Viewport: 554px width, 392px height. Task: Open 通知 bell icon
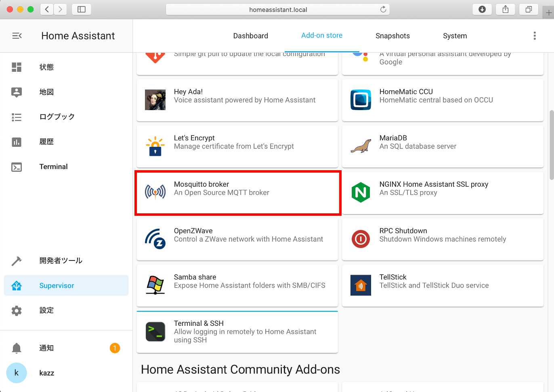coord(17,348)
